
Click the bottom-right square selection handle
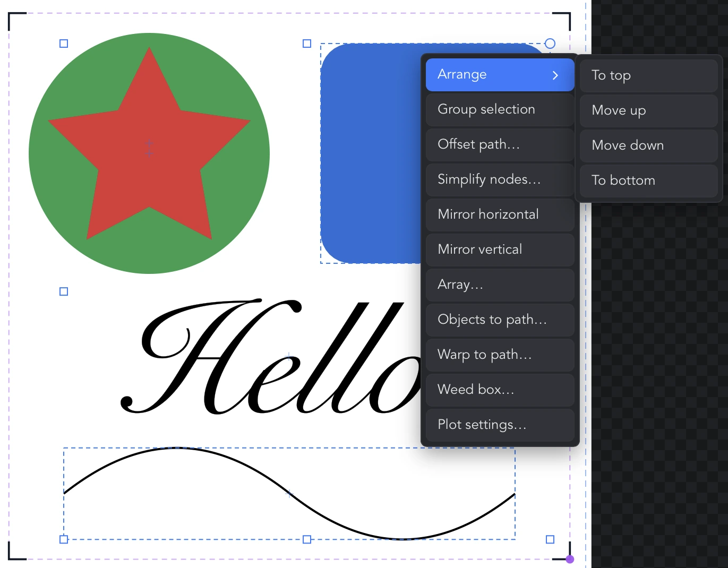tap(550, 539)
